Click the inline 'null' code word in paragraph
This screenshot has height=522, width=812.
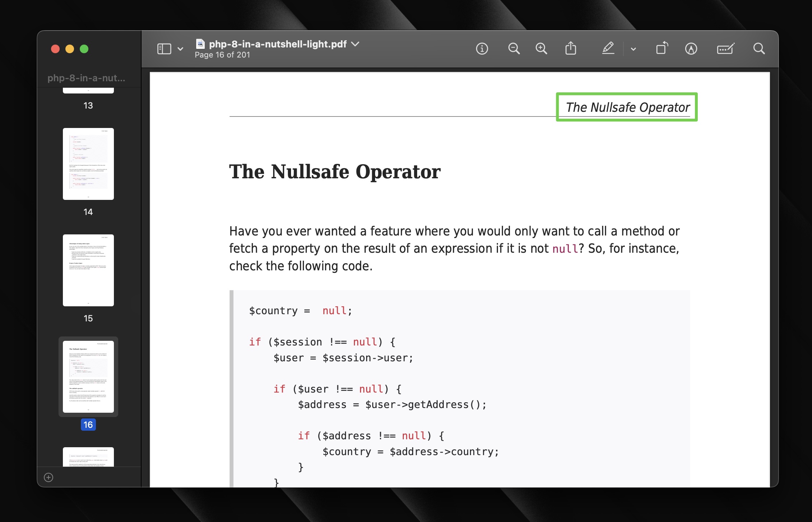(x=565, y=249)
